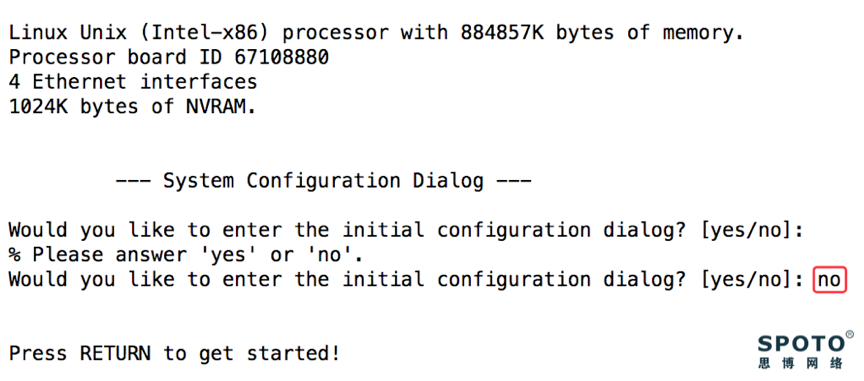The height and width of the screenshot is (381, 864).
Task: Click the dashes left of 'System Configuration'
Action: point(133,181)
